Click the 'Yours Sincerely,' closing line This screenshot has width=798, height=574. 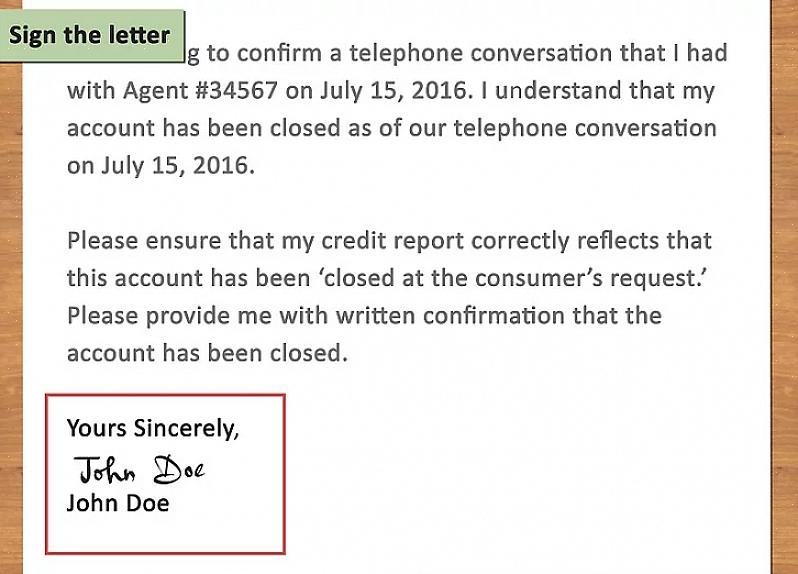click(153, 428)
